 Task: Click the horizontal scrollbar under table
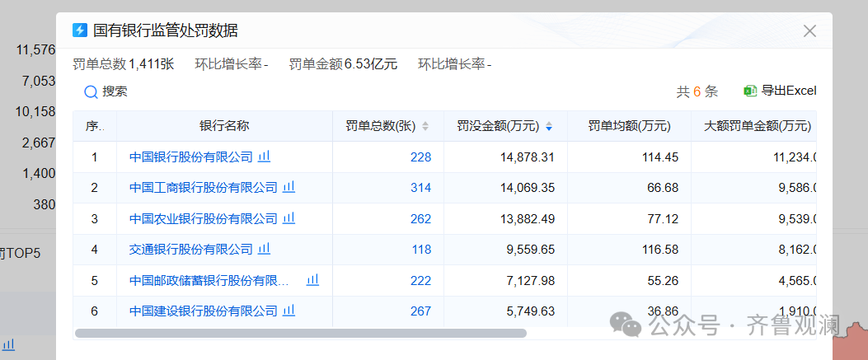click(300, 334)
